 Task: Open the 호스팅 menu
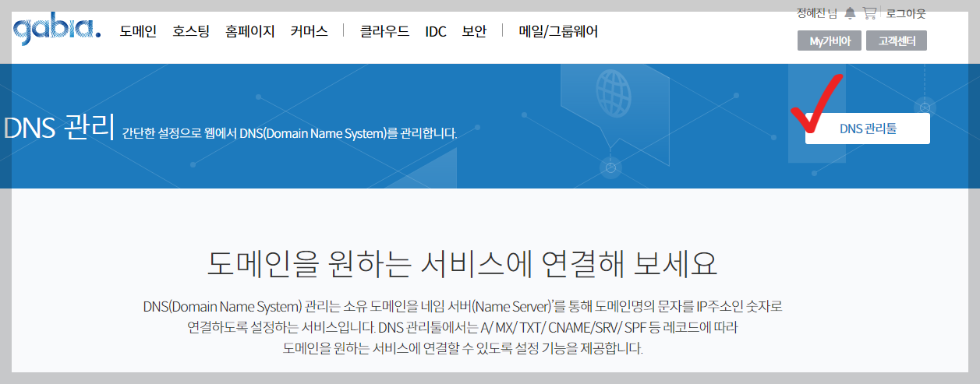[191, 32]
